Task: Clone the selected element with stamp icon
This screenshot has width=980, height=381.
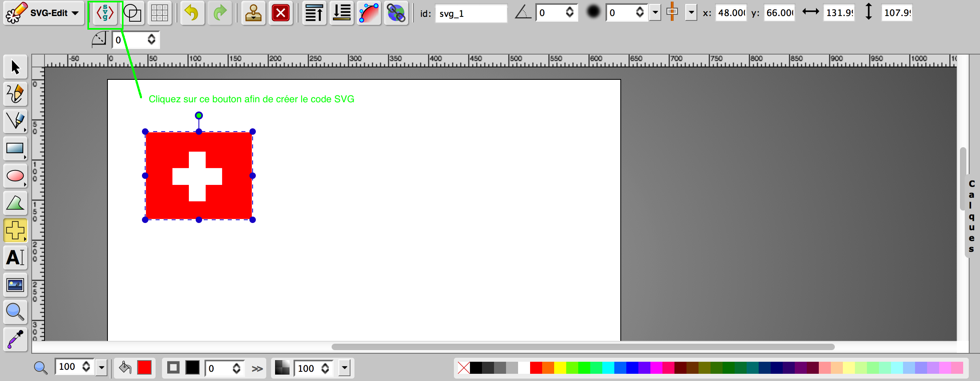Action: (253, 13)
